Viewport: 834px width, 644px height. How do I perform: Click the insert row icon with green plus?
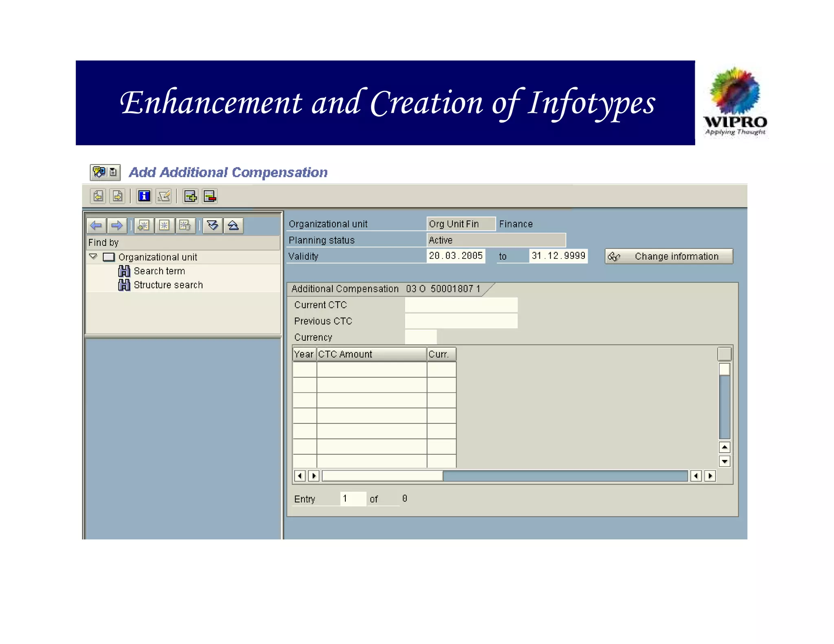(x=190, y=196)
